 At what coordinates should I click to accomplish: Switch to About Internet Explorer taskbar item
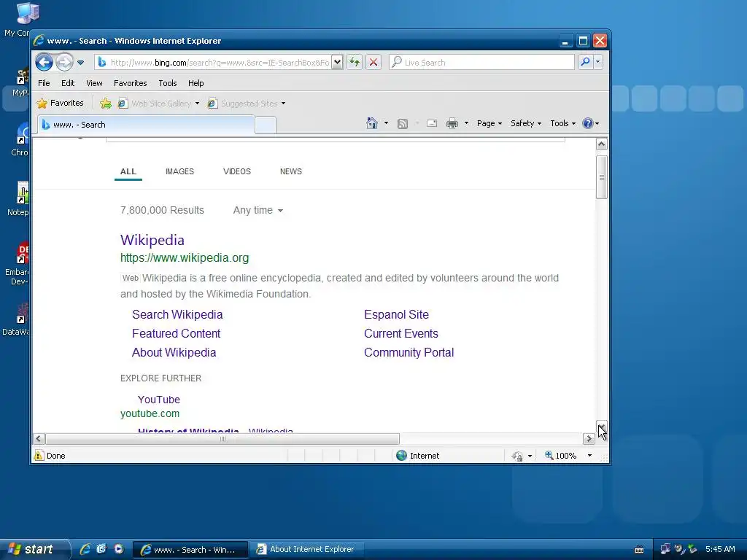pos(307,549)
